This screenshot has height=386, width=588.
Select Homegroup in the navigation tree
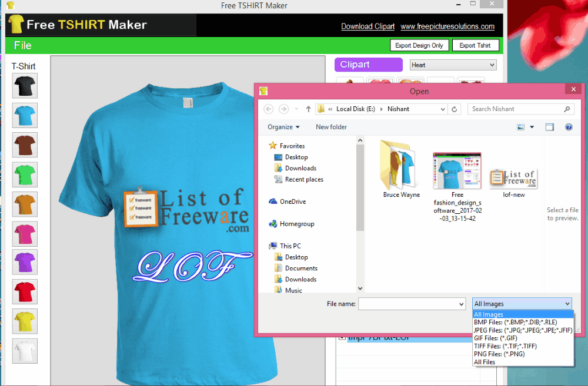292,224
